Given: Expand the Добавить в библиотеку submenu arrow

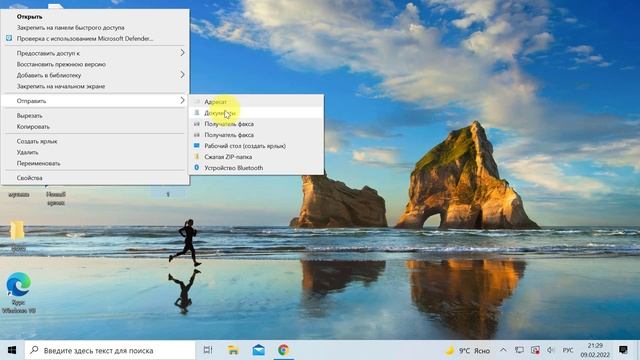Looking at the screenshot, I should [182, 75].
